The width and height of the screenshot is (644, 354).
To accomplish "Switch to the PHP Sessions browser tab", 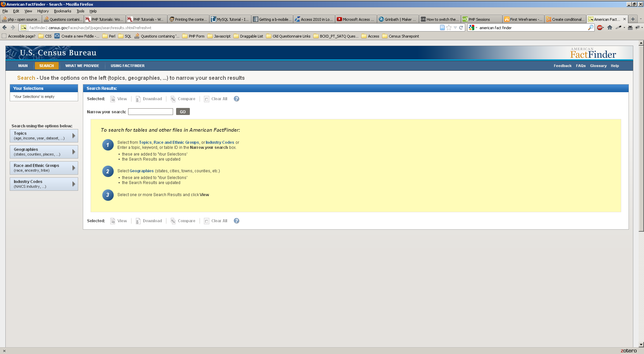I will 481,19.
